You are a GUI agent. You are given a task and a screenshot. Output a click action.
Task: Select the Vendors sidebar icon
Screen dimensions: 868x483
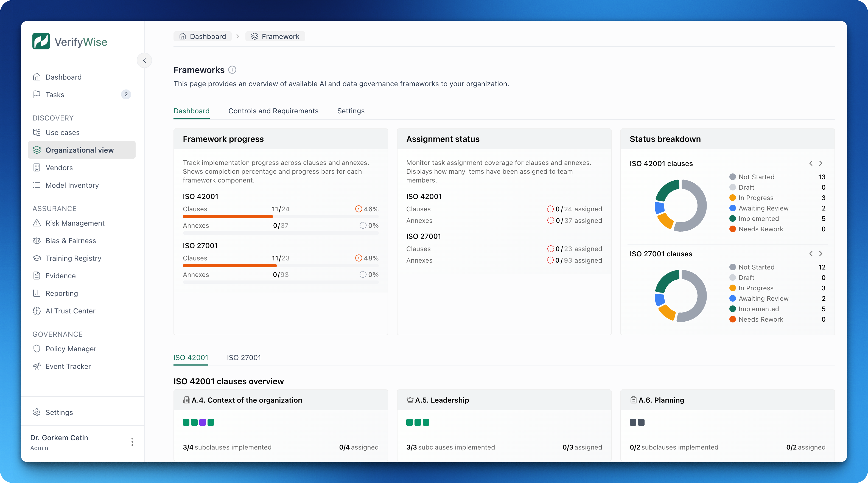pyautogui.click(x=37, y=167)
